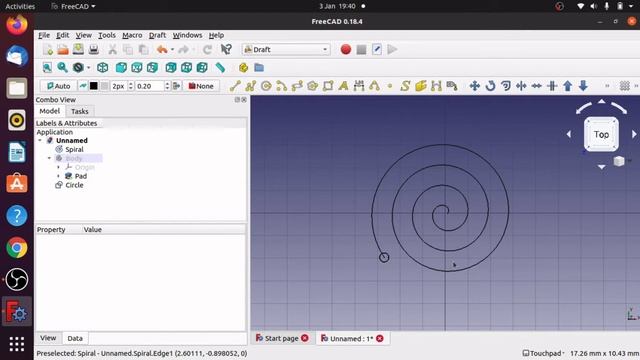This screenshot has width=640, height=360.
Task: Fit all content in view
Action: click(x=47, y=68)
